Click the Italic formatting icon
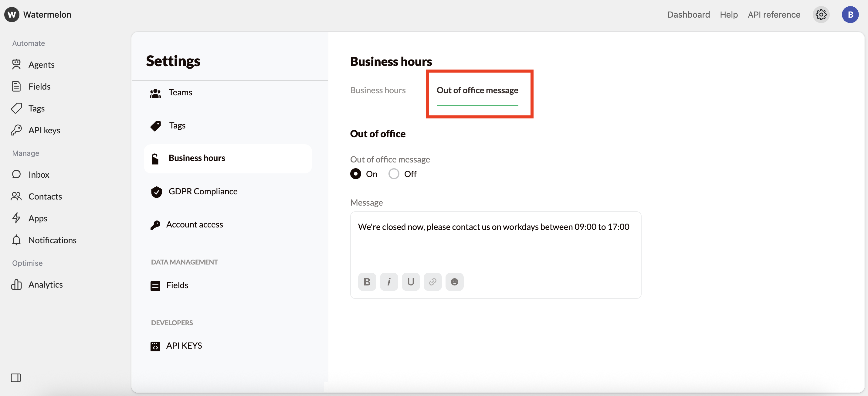The height and width of the screenshot is (396, 868). point(389,282)
